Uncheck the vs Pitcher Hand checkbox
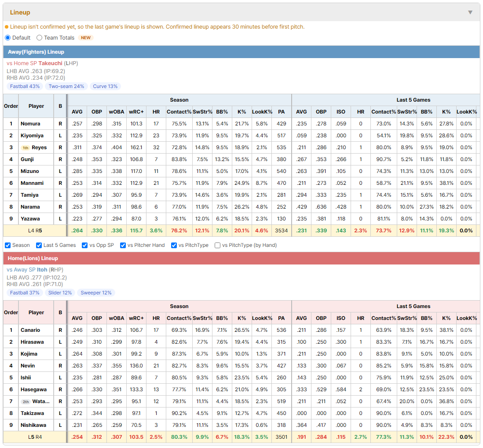 pos(123,245)
